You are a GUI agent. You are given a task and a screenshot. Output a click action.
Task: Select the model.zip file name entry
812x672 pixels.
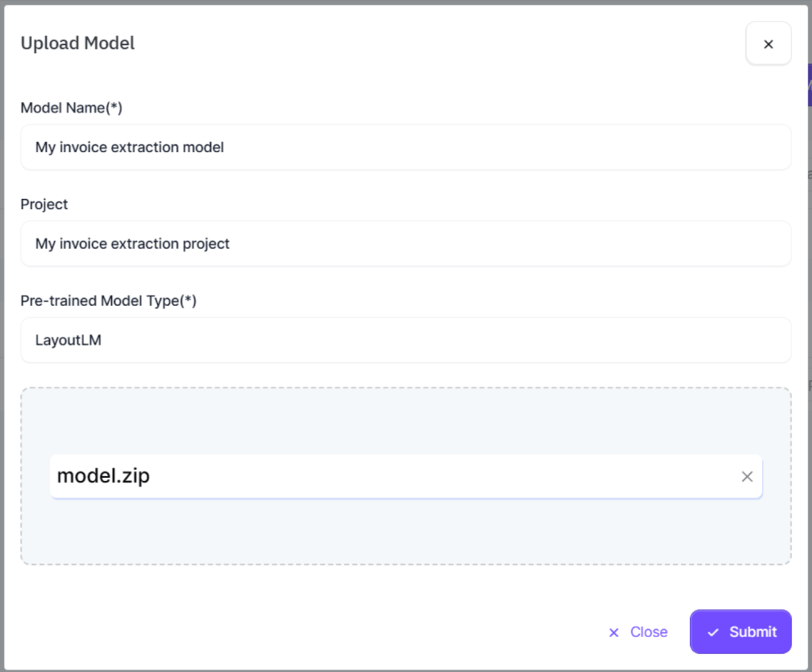tap(103, 476)
